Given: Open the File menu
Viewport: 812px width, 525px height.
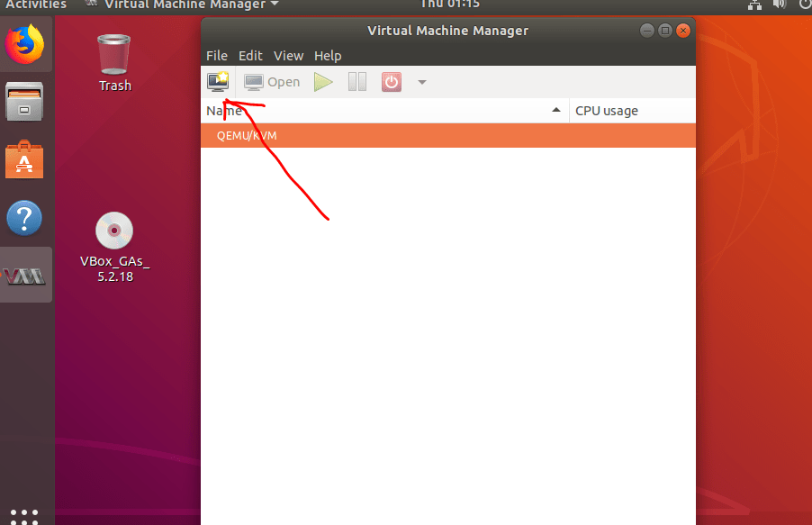Looking at the screenshot, I should pos(216,55).
